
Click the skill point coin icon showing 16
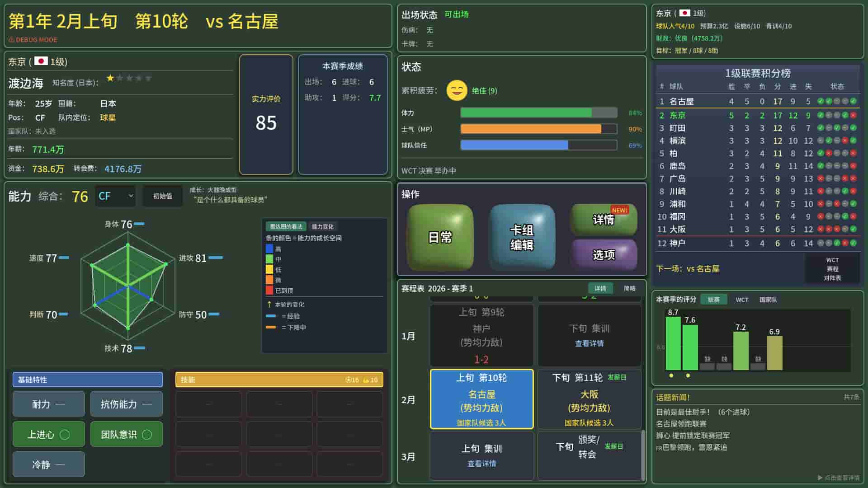[x=348, y=380]
